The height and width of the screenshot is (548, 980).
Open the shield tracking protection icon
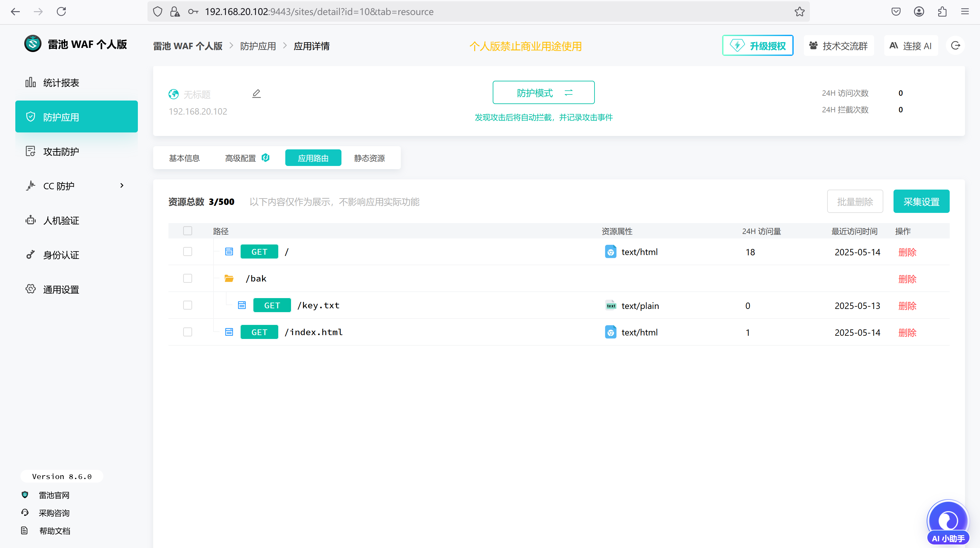[158, 12]
